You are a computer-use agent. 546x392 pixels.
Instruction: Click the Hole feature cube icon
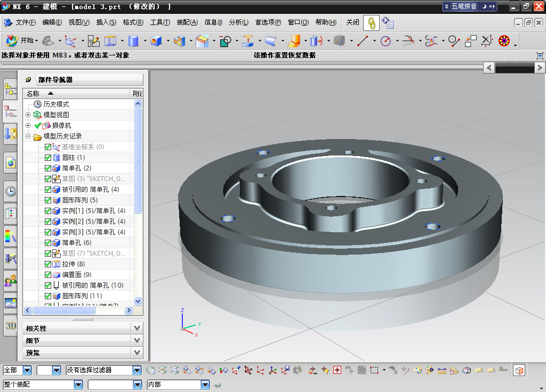point(156,41)
